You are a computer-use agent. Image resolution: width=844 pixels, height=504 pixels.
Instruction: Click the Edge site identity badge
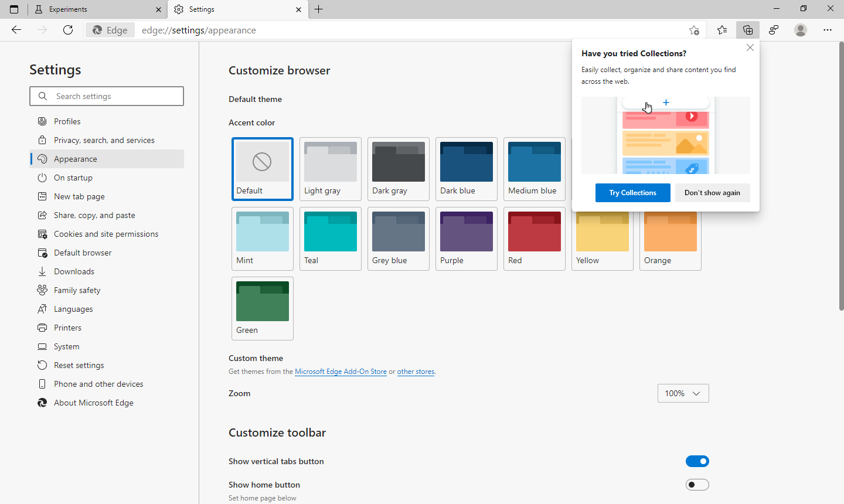110,30
